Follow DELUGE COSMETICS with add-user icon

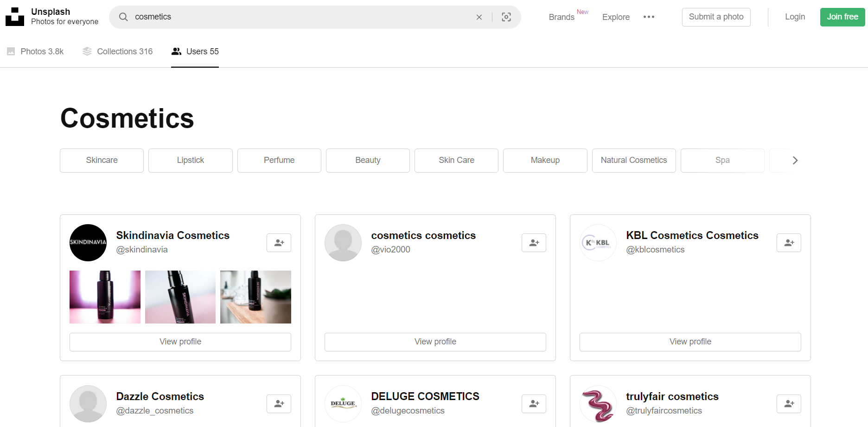[x=534, y=404]
